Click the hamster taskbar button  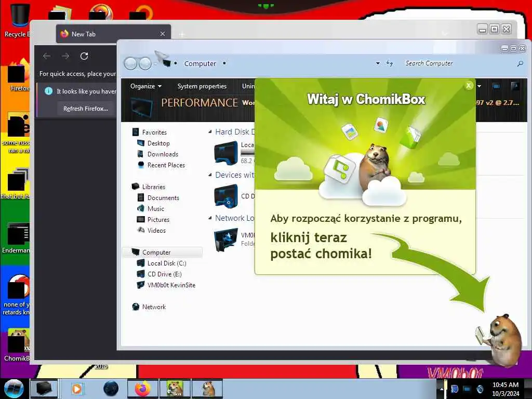(x=207, y=389)
